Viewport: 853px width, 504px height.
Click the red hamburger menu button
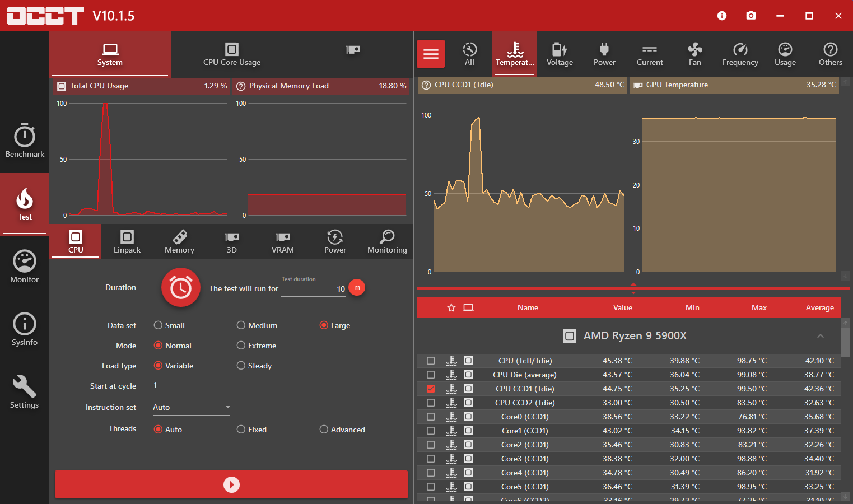(431, 54)
